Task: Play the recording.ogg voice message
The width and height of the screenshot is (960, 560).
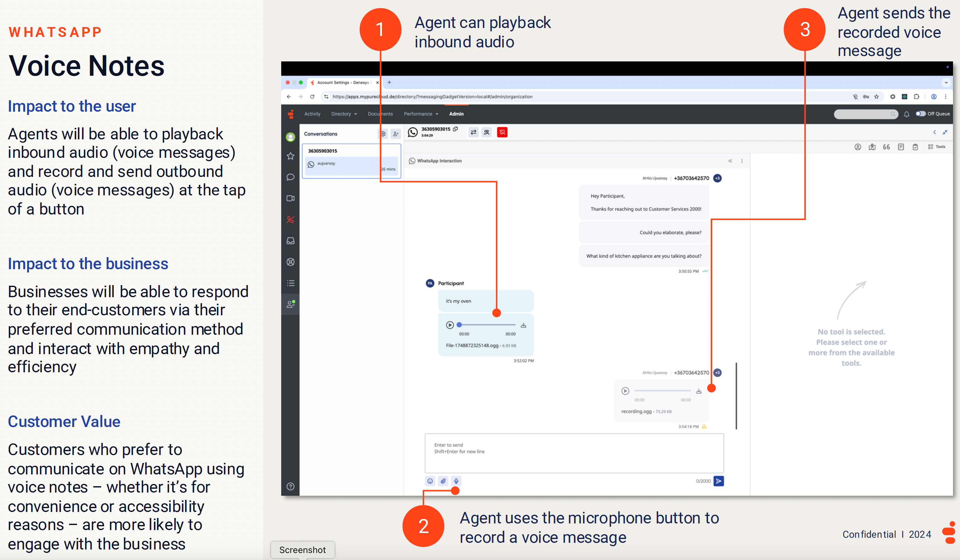Action: pyautogui.click(x=625, y=390)
